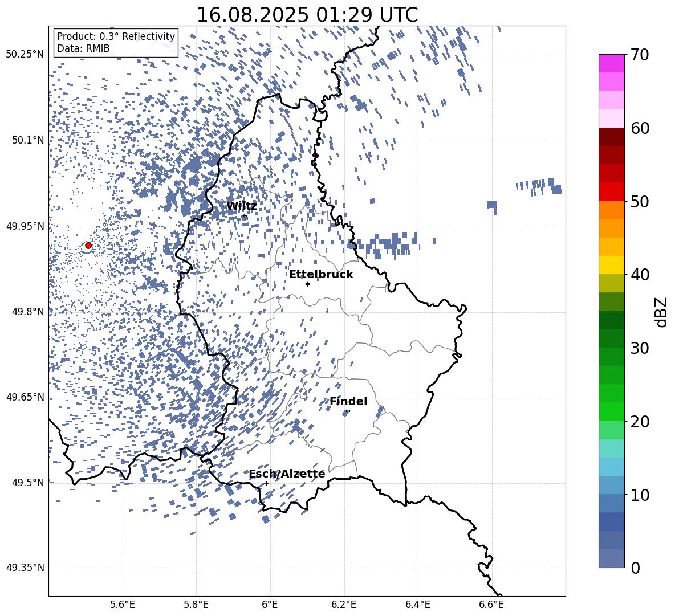Click the 'Product: 0.3° Reflectivity' text
675x616 pixels.
(x=116, y=36)
